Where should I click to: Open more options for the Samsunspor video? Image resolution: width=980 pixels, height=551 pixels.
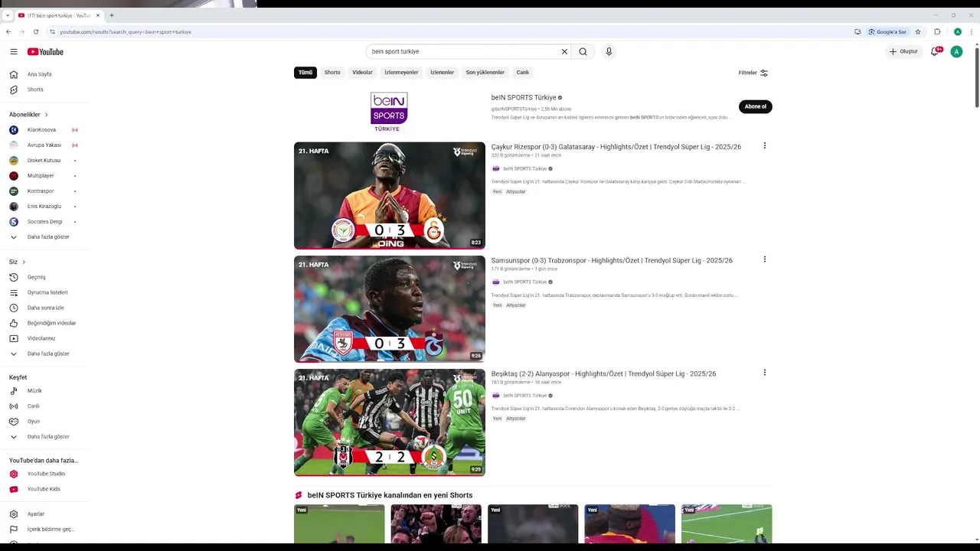[x=764, y=259]
